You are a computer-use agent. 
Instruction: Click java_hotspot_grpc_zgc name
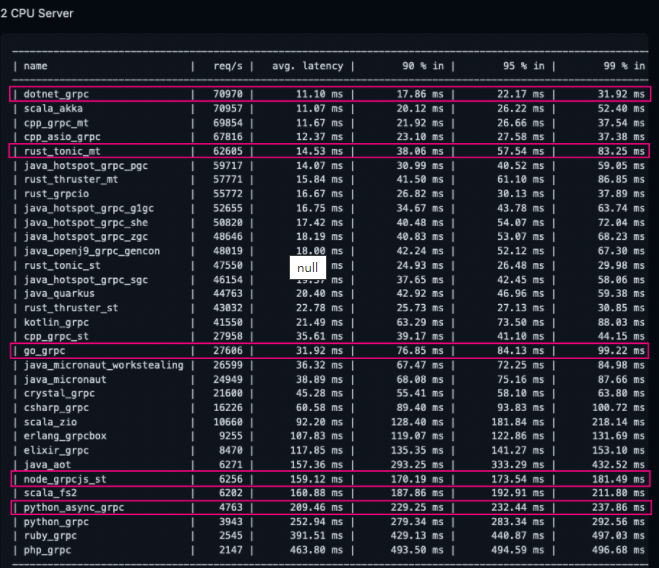[86, 237]
